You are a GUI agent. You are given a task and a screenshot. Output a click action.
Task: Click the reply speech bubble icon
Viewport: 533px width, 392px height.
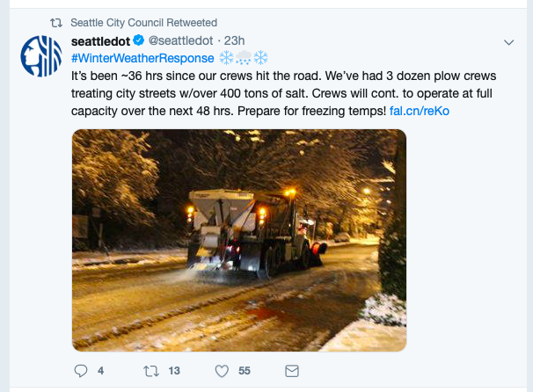click(79, 371)
